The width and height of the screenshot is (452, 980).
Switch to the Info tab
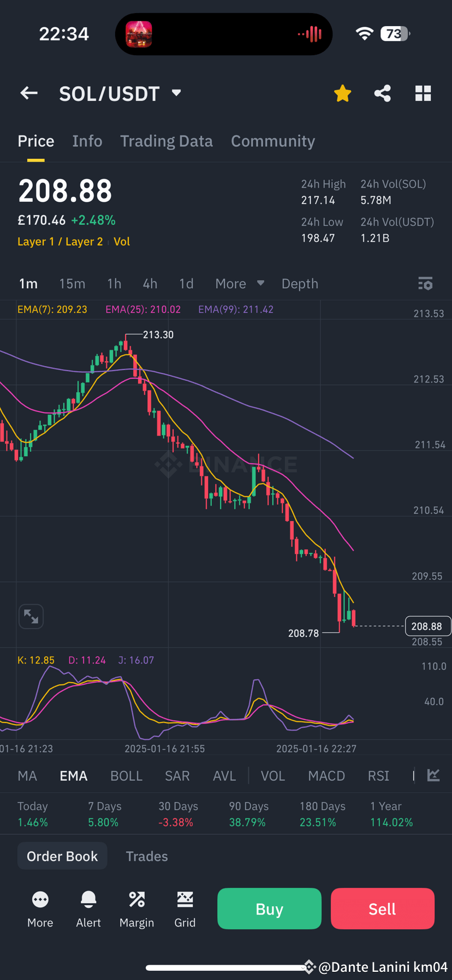click(87, 141)
